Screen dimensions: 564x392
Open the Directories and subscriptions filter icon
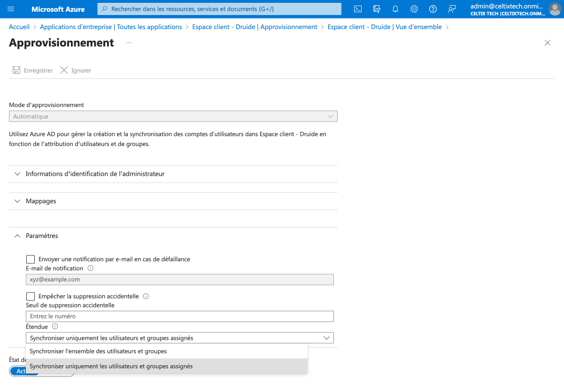point(376,9)
